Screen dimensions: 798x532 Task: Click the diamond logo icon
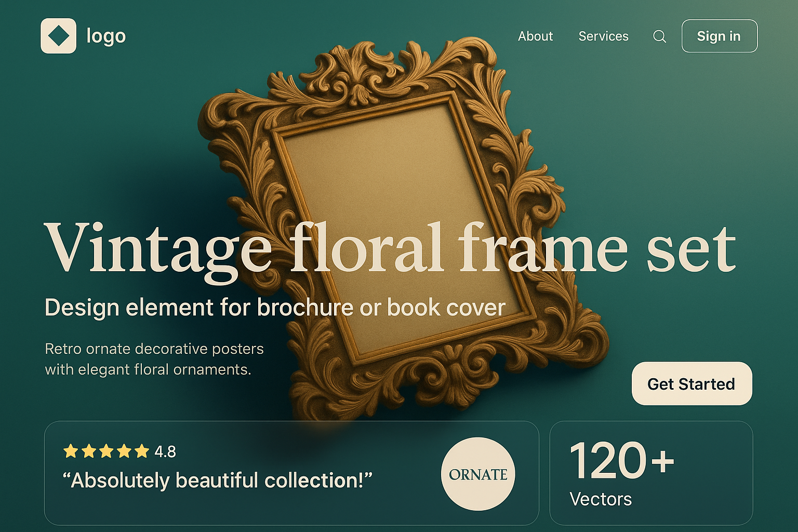(58, 36)
